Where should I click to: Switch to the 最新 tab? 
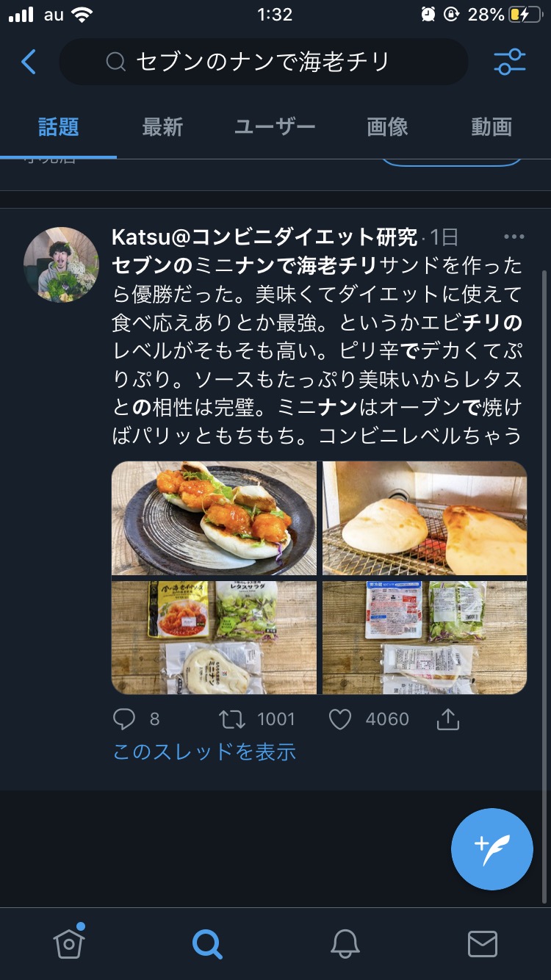(x=162, y=127)
